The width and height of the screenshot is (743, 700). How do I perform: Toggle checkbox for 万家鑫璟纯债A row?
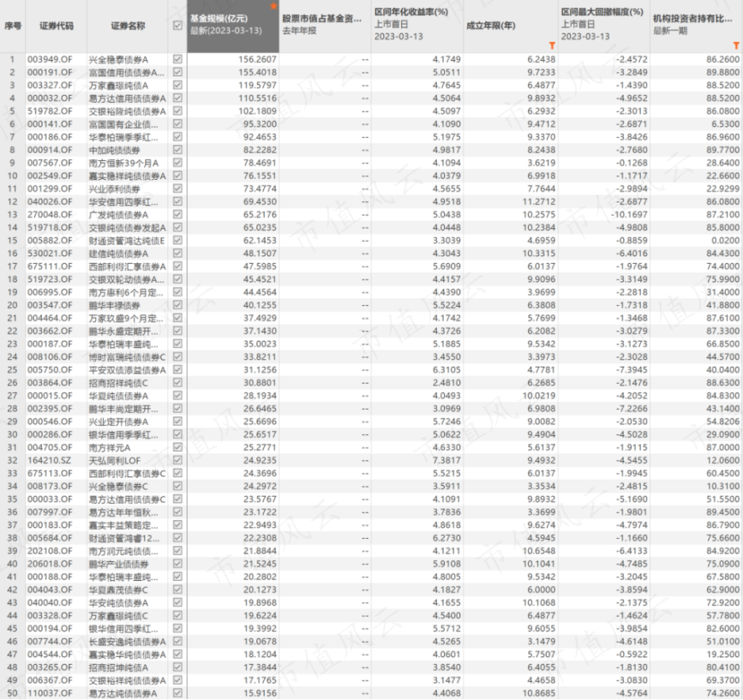tap(177, 85)
